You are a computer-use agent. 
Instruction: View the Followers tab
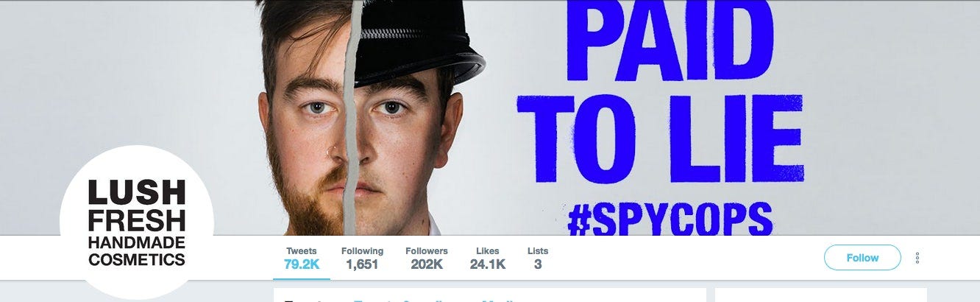[x=427, y=258]
